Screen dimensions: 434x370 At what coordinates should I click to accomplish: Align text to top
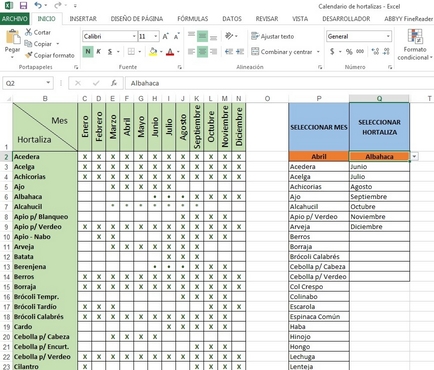[191, 36]
